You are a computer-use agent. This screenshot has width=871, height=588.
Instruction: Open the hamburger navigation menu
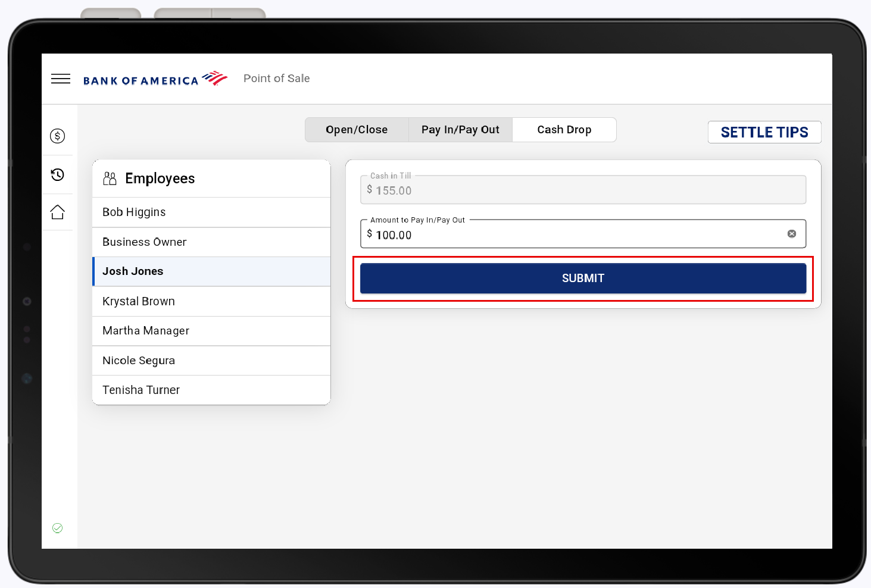tap(61, 79)
